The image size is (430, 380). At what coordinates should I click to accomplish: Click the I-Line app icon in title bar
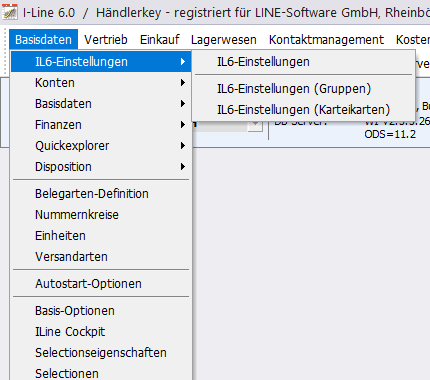click(9, 12)
